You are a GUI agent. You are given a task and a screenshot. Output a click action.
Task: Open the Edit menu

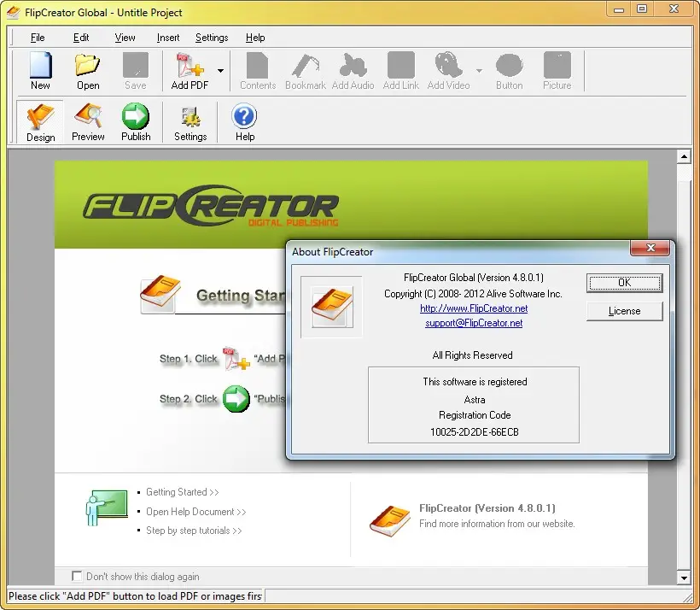pos(81,38)
